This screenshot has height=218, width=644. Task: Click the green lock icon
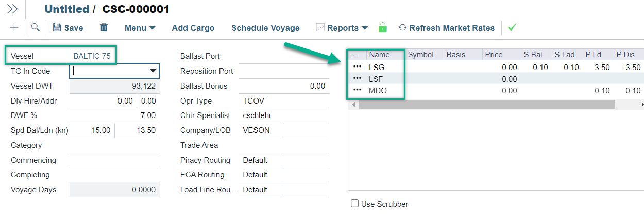click(382, 28)
